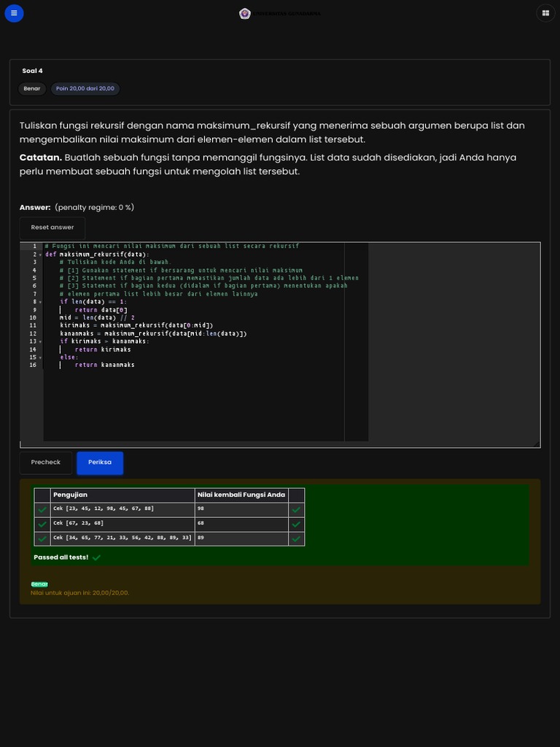560x747 pixels.
Task: Click the Benar status badge
Action: click(x=32, y=88)
